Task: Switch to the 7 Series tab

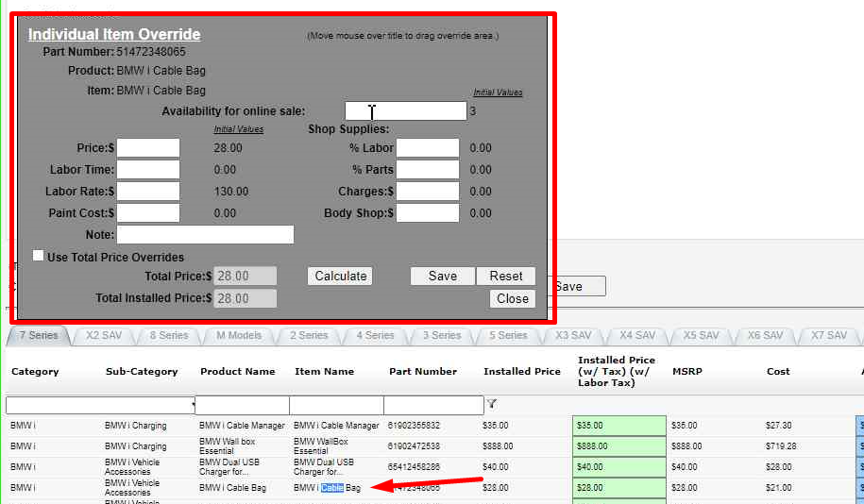Action: coord(39,335)
